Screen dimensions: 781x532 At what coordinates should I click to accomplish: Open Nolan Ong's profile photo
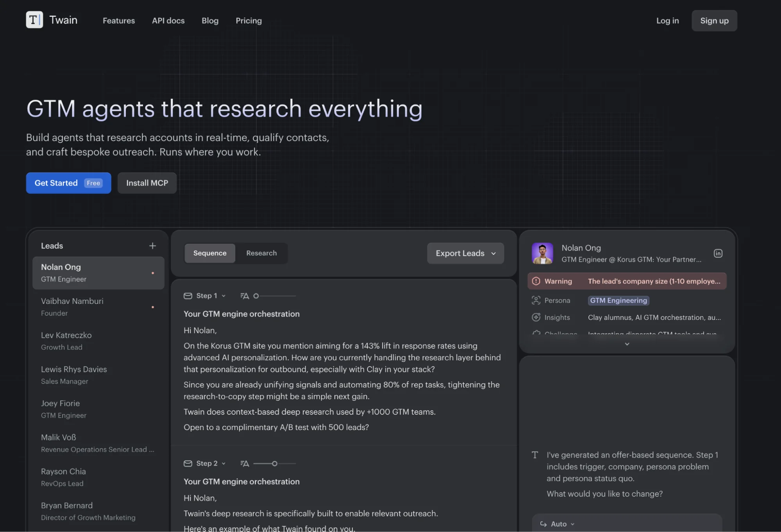(542, 253)
